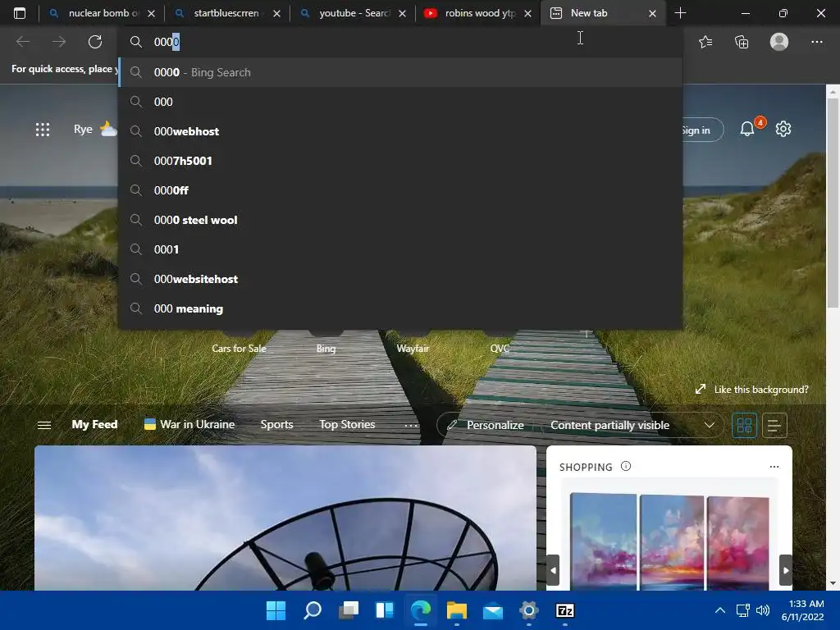Pick the '0007h5001' suggestion
840x630 pixels.
[400, 161]
